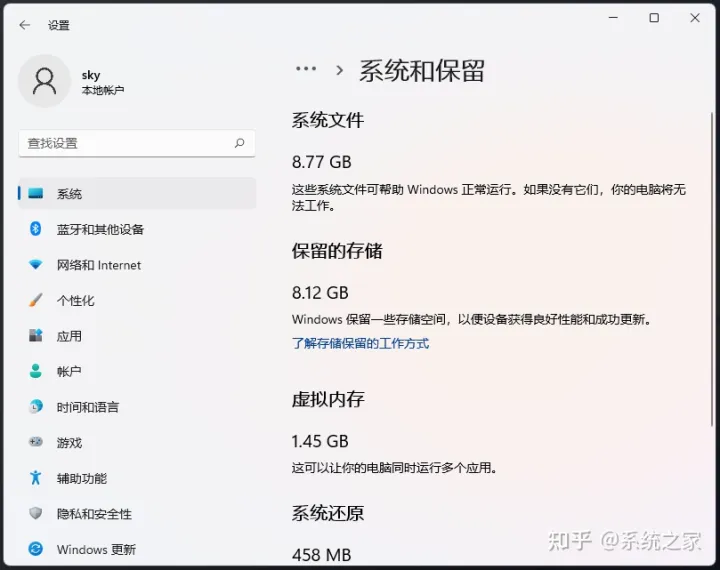Click the vertical scrollbar on the right
The image size is (720, 570).
tap(712, 269)
